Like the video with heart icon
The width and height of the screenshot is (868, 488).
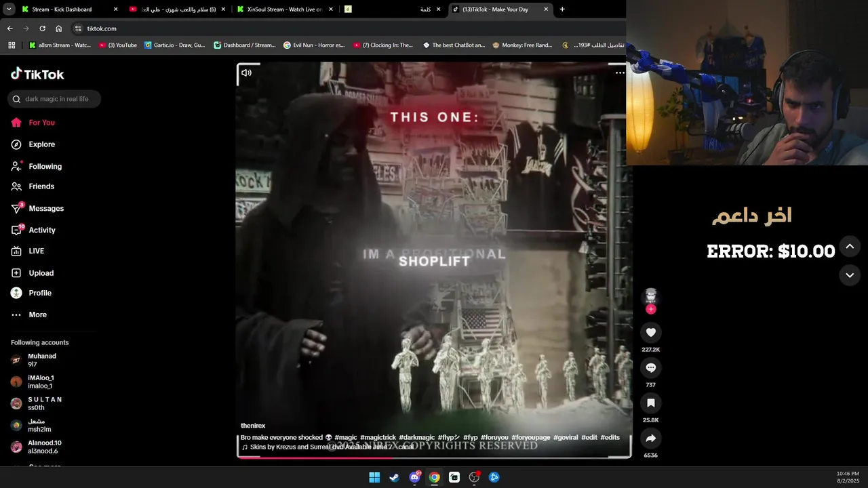click(651, 332)
